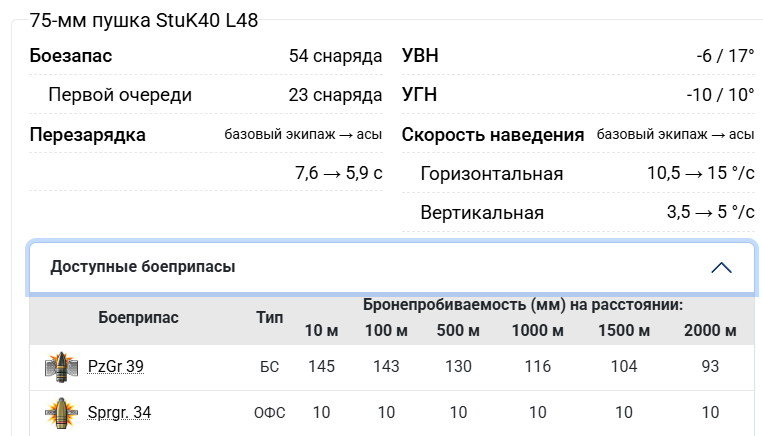763x436 pixels.
Task: Click the Боеприпас column header
Action: pyautogui.click(x=138, y=318)
